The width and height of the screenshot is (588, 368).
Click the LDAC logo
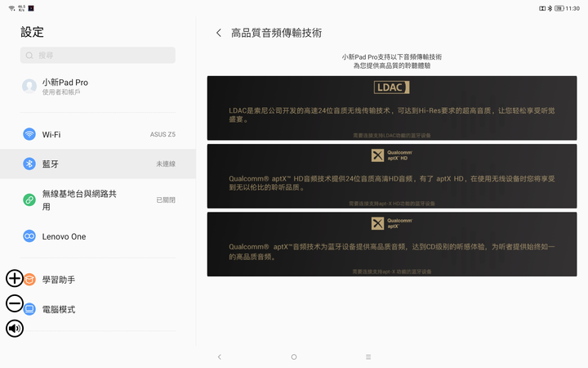click(391, 88)
